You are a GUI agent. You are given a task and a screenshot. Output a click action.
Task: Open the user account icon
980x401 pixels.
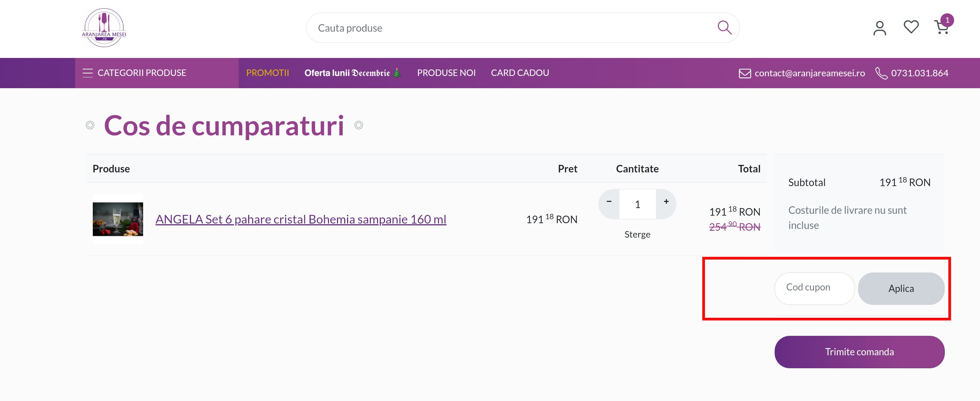(879, 27)
